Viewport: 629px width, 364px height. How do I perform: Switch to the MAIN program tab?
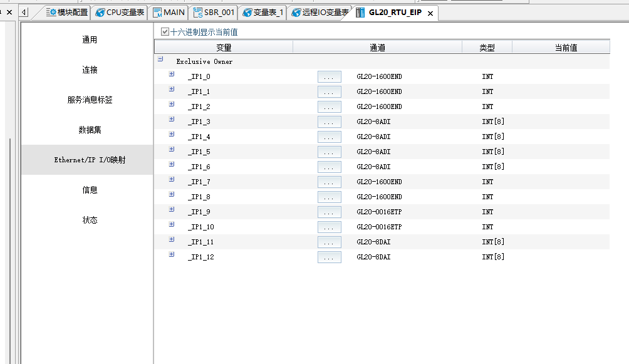(x=169, y=12)
